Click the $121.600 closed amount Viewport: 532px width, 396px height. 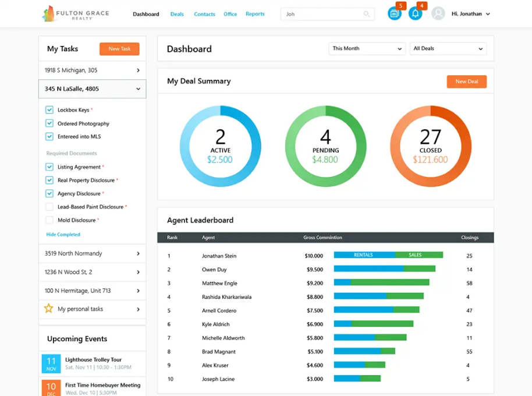tap(430, 160)
